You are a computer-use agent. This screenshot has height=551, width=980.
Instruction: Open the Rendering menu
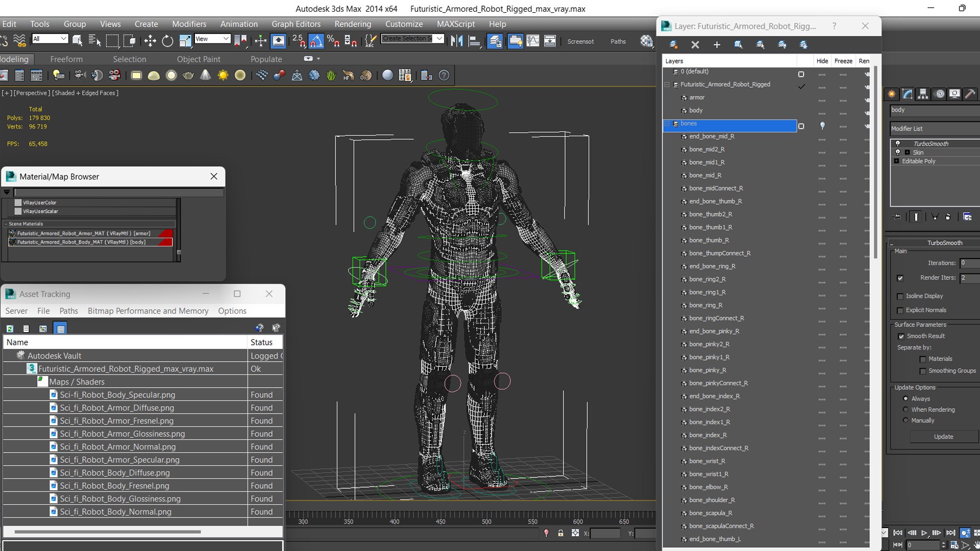(353, 24)
